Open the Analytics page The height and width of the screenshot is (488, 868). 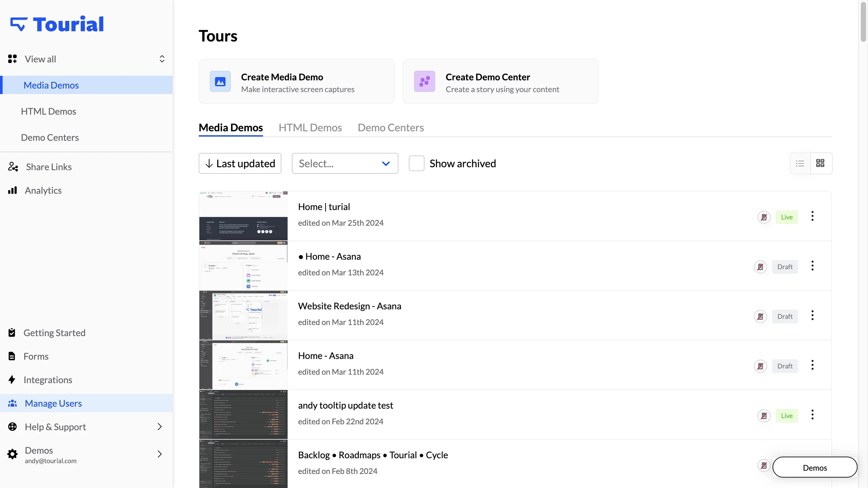(x=43, y=190)
